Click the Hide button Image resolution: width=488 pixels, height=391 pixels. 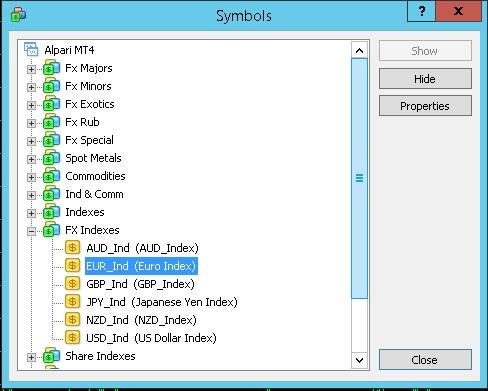click(x=425, y=79)
